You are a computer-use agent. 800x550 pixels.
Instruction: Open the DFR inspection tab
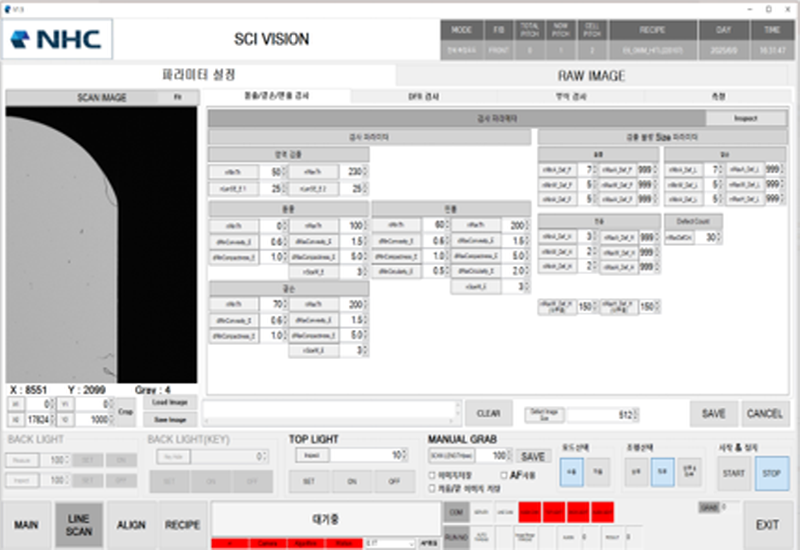426,96
